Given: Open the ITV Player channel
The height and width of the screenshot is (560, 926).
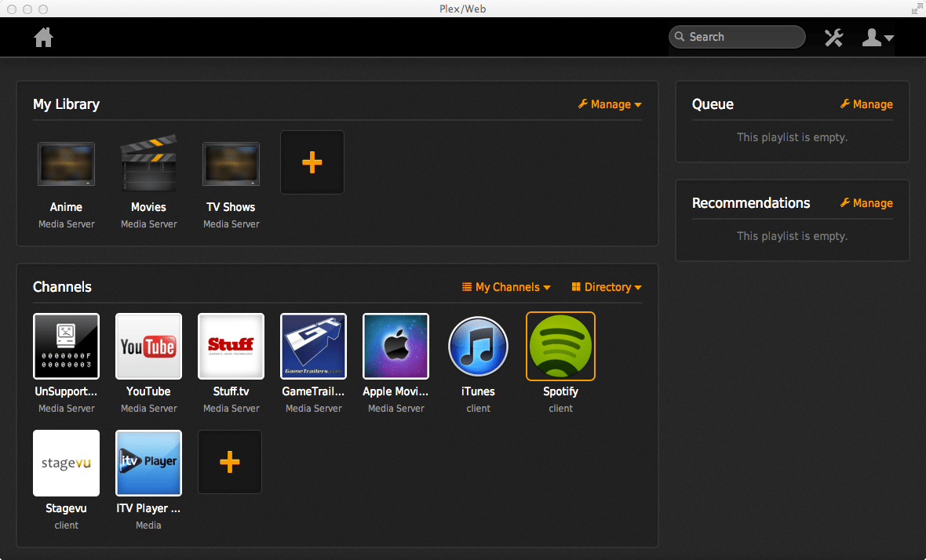Looking at the screenshot, I should pos(149,464).
